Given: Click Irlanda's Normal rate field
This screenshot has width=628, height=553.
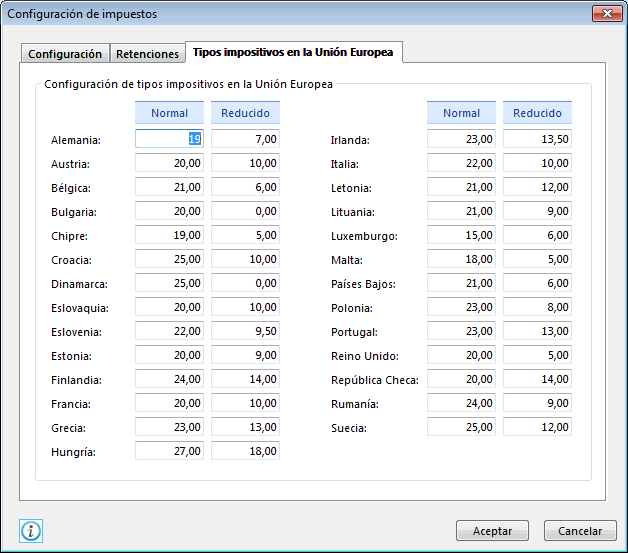Looking at the screenshot, I should [x=461, y=140].
